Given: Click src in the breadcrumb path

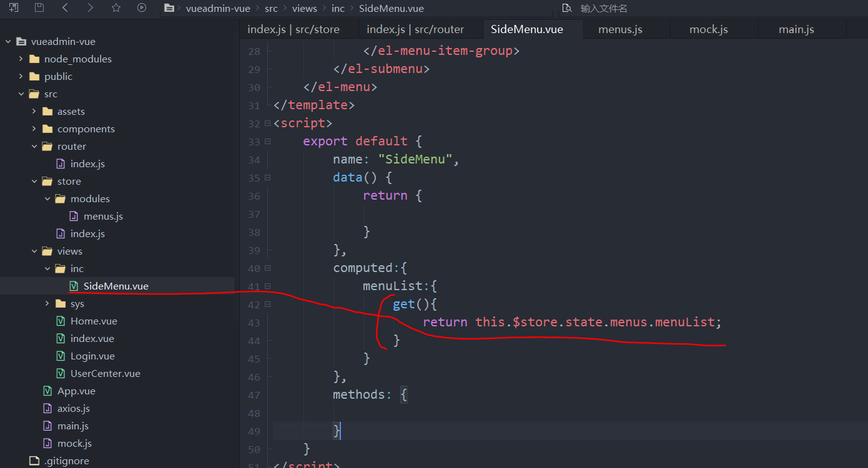Looking at the screenshot, I should coord(271,8).
